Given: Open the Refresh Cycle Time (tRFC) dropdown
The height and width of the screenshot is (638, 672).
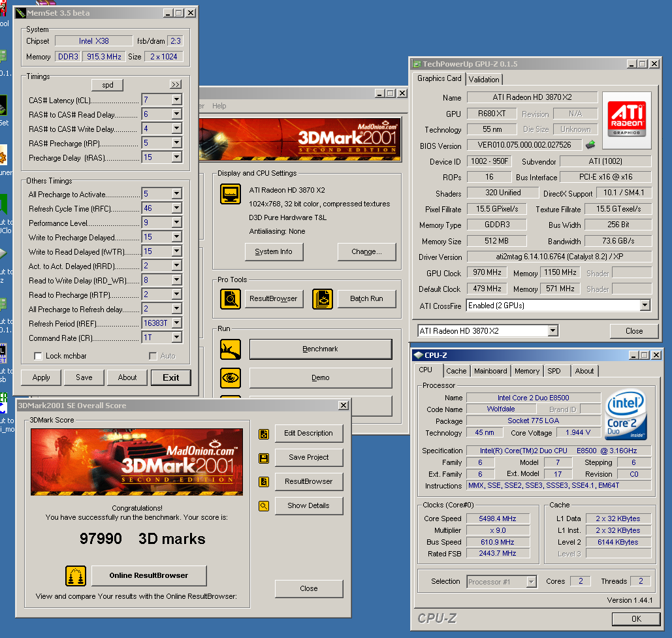Looking at the screenshot, I should pos(176,208).
